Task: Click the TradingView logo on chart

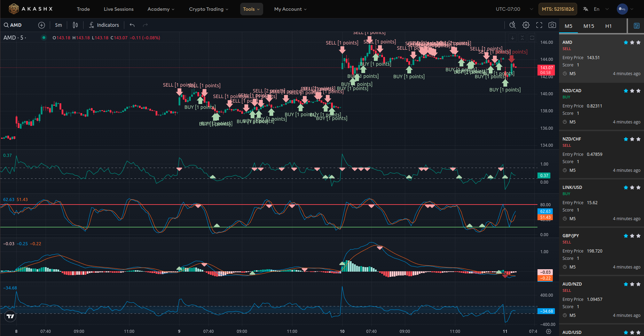Action: pos(10,316)
